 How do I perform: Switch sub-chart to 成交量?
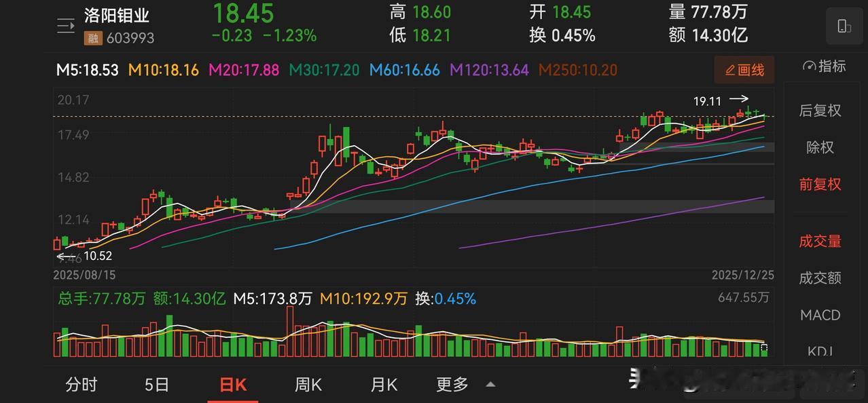[820, 242]
